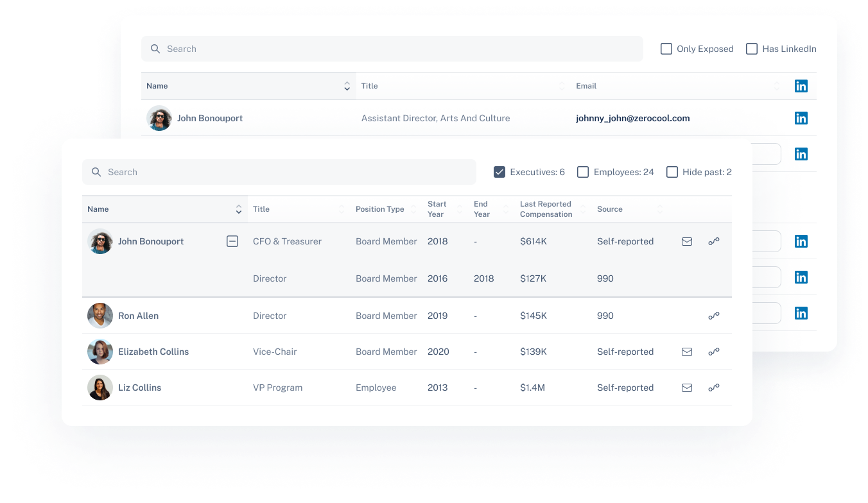The image size is (868, 503).
Task: Uncheck the Executives: 6 checkbox
Action: (499, 172)
